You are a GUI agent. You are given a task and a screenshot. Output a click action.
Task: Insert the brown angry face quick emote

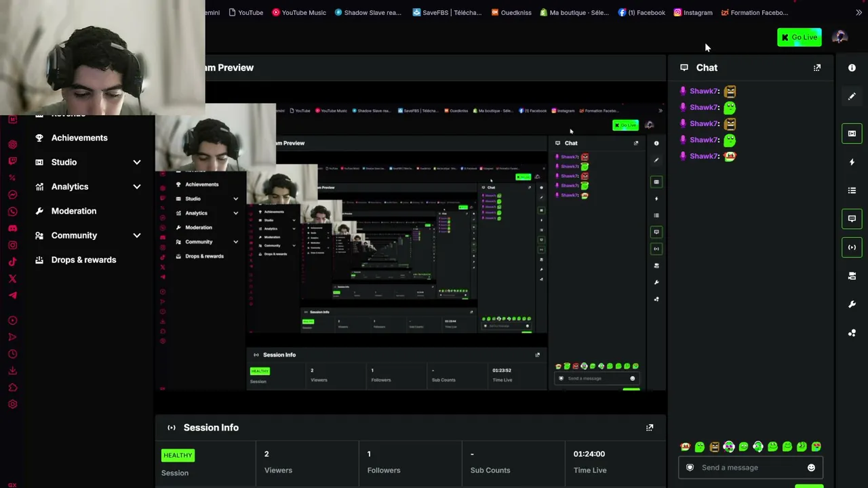(715, 447)
